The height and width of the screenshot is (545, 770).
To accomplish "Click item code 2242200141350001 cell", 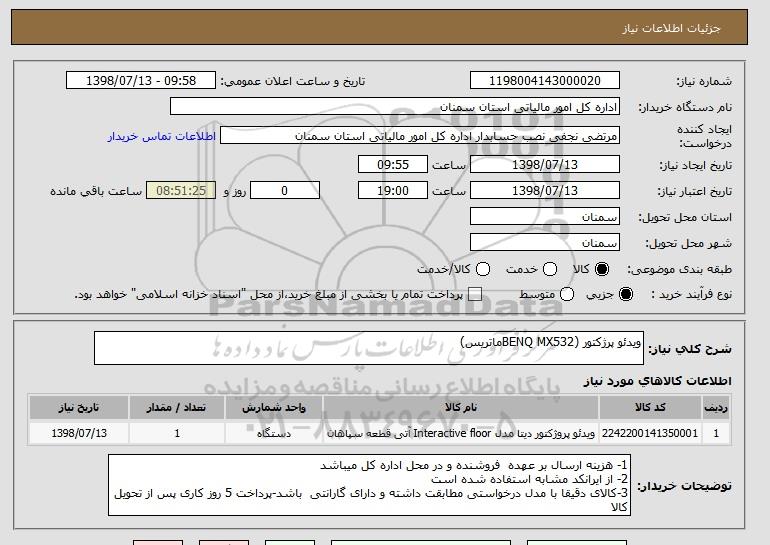I will [x=650, y=433].
